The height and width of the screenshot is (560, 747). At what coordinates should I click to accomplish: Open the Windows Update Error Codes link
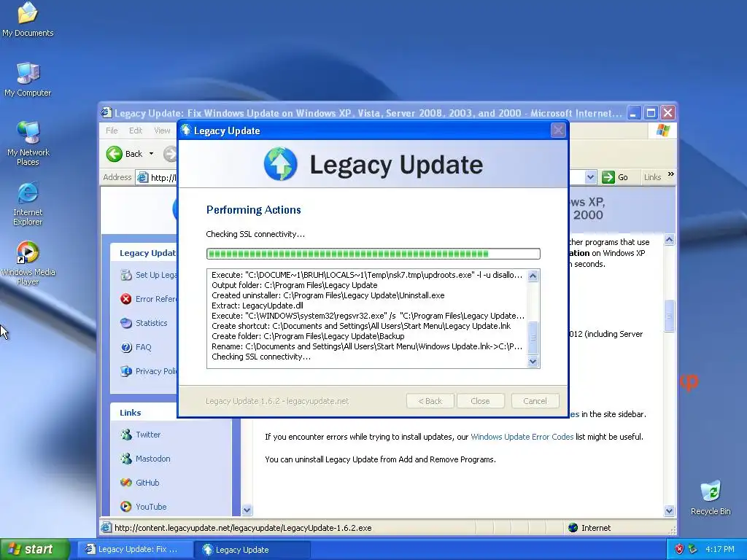pos(522,437)
